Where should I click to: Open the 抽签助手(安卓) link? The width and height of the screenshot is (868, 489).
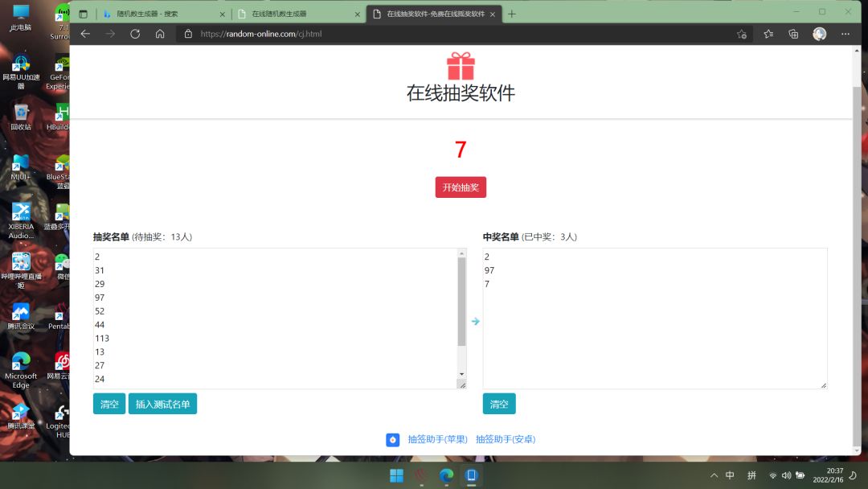point(506,439)
